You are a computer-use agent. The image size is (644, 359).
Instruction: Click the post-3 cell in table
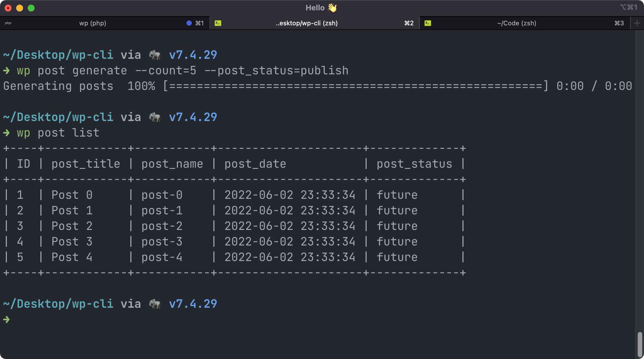[162, 241]
